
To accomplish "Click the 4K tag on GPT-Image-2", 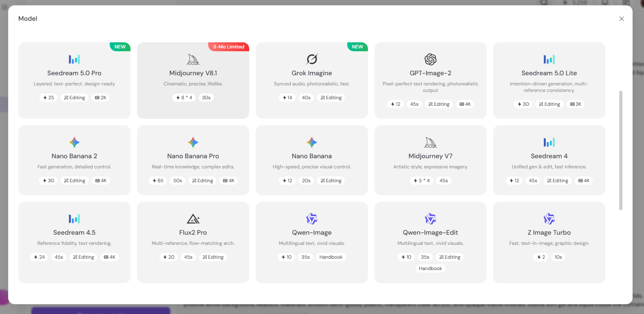I will tap(465, 104).
